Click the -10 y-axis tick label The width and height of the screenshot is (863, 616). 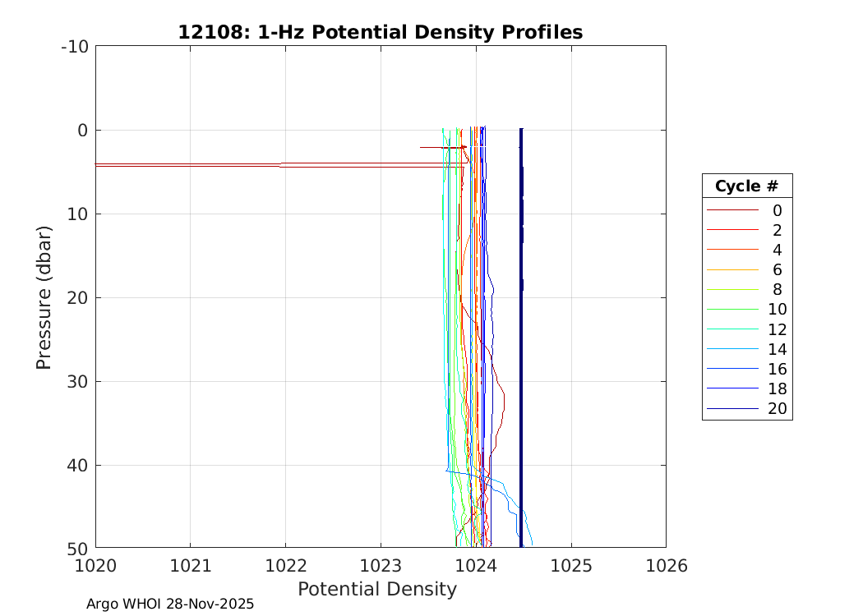pyautogui.click(x=74, y=47)
